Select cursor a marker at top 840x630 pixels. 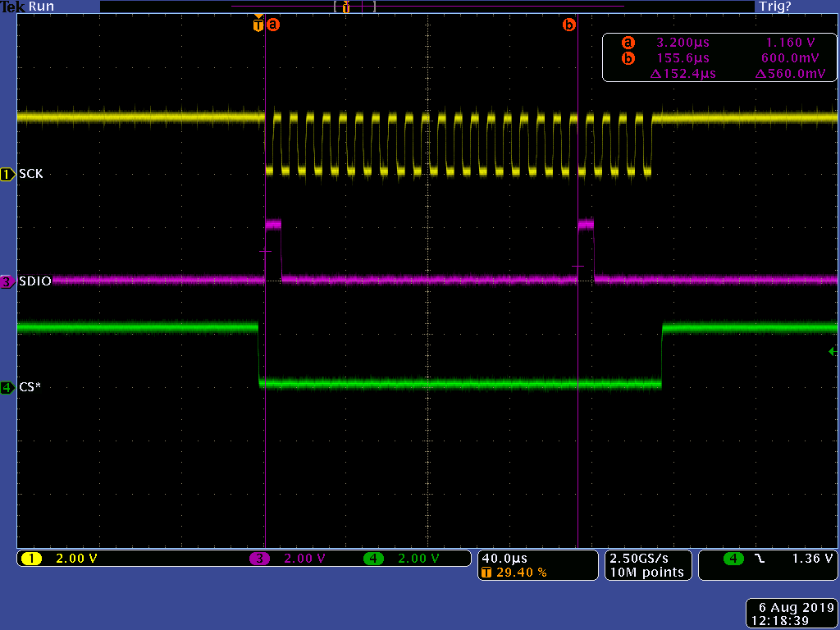273,25
